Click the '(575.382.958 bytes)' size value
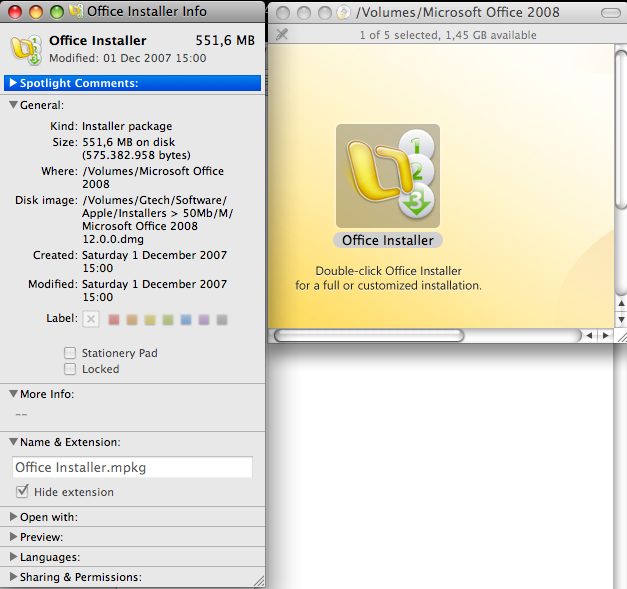This screenshot has height=589, width=627. click(x=136, y=155)
